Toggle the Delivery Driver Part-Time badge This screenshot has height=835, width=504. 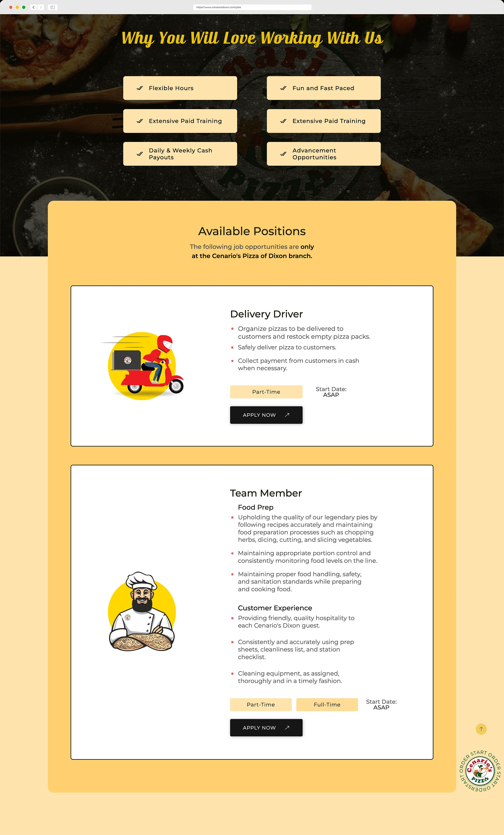pyautogui.click(x=267, y=392)
